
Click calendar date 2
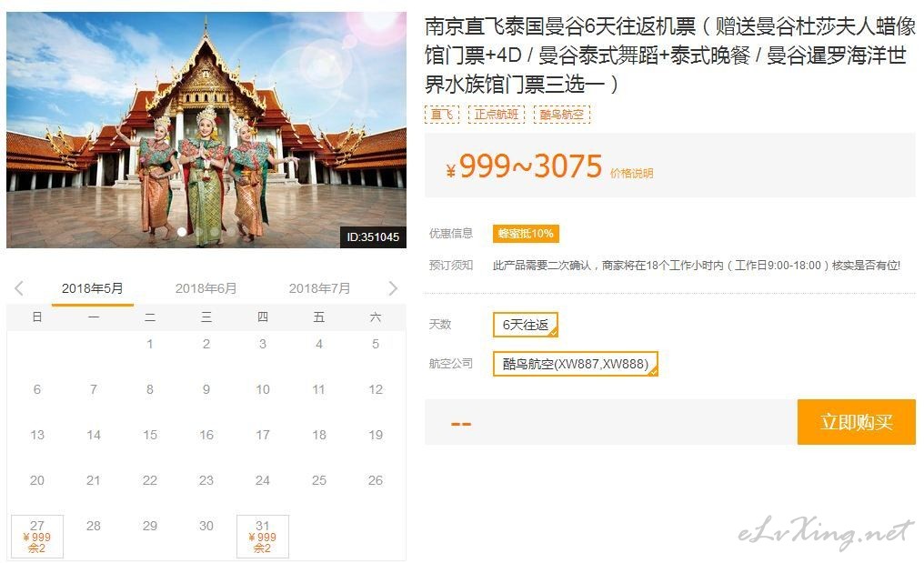pos(206,344)
